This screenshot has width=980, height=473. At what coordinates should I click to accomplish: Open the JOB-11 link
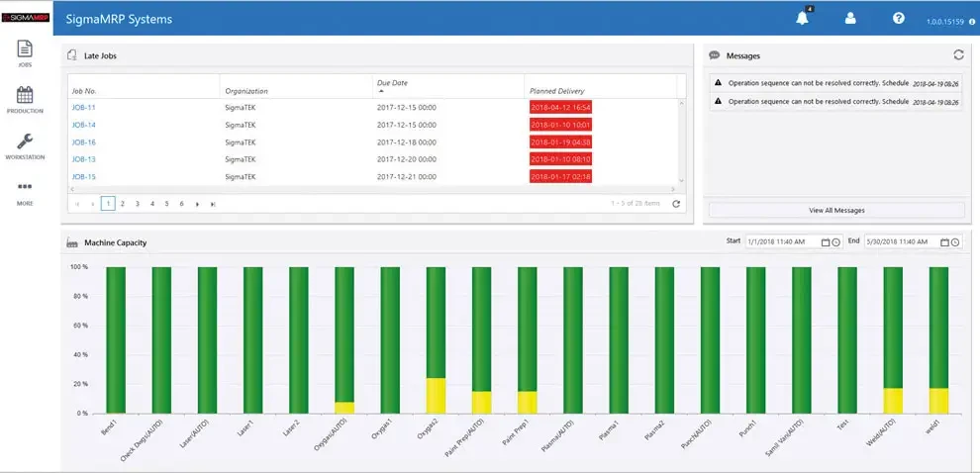84,107
